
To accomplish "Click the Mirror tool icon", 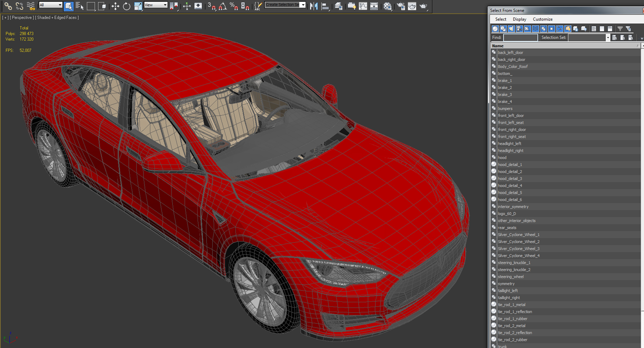I will (314, 6).
